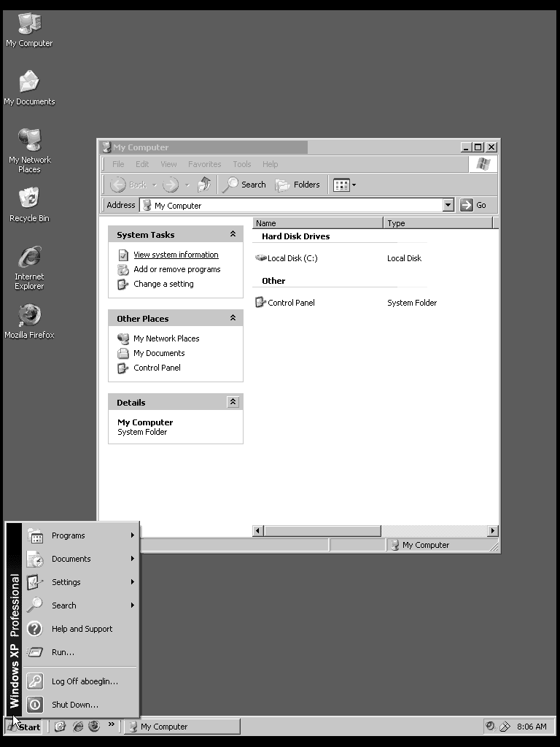Expand quick launch overflow chevron
The width and height of the screenshot is (560, 747).
[111, 724]
